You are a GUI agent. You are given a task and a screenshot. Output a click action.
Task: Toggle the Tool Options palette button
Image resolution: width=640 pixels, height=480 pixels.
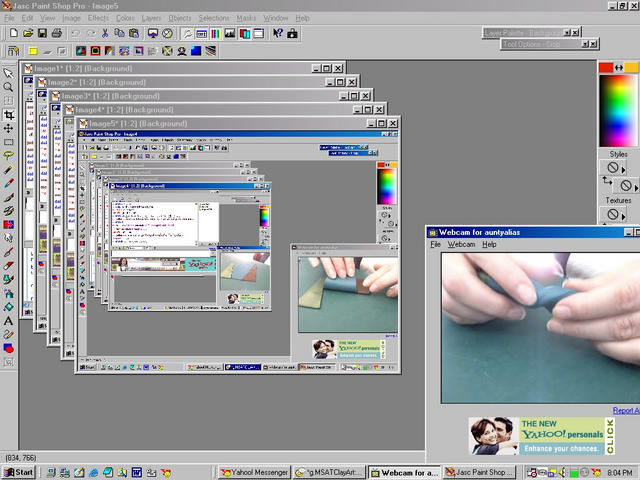tap(201, 33)
